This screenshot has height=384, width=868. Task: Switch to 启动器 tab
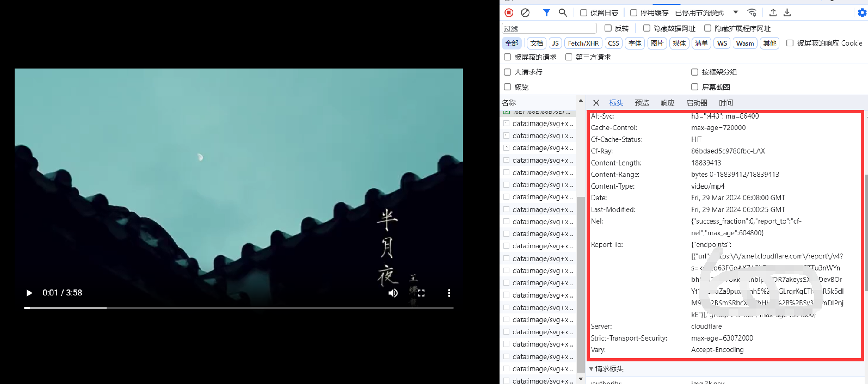tap(697, 103)
